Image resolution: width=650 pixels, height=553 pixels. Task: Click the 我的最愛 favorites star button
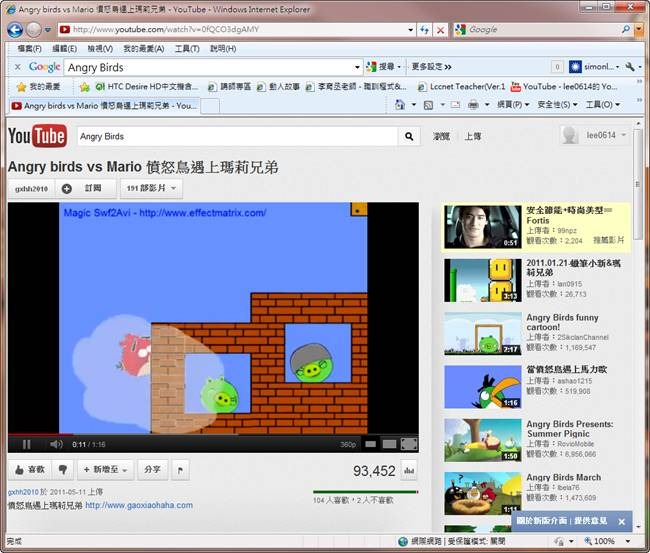(39, 87)
